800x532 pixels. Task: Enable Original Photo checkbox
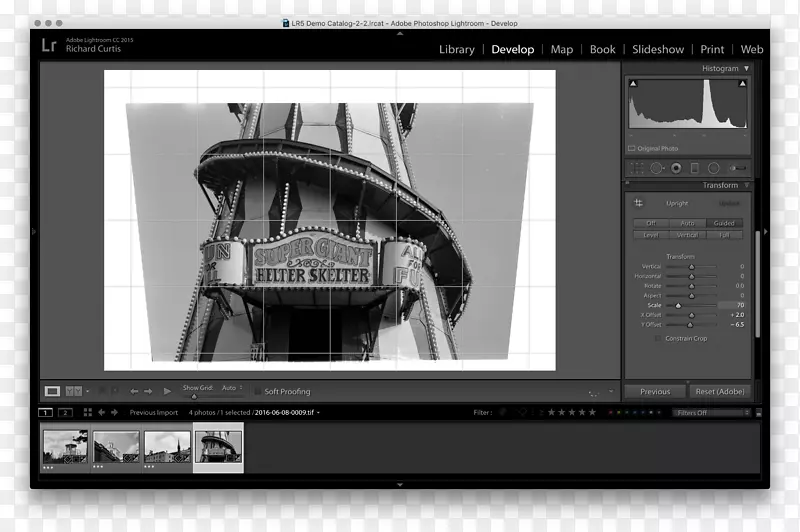point(632,148)
